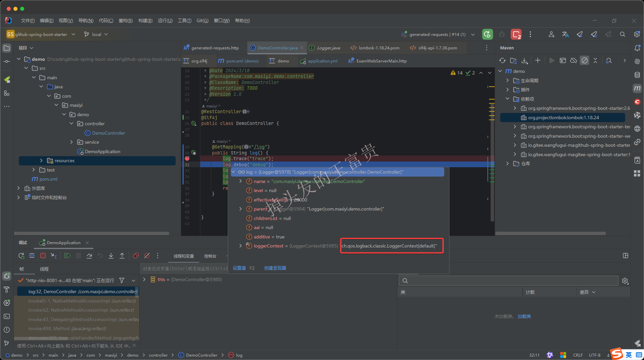Click layout settings icon right of debug tabs
Screen dimensions: 644x360
pyautogui.click(x=626, y=256)
